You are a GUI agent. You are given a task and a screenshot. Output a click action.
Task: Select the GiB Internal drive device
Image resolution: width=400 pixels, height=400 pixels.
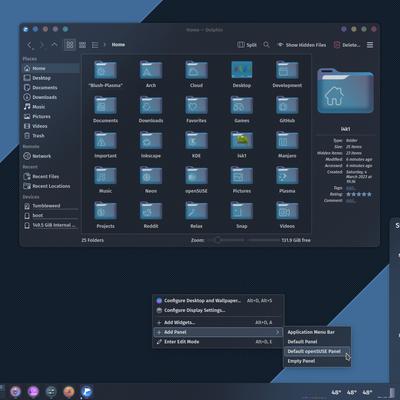tap(51, 225)
